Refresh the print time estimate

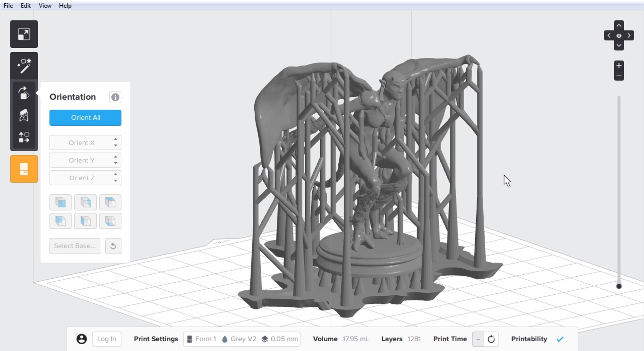pos(491,339)
